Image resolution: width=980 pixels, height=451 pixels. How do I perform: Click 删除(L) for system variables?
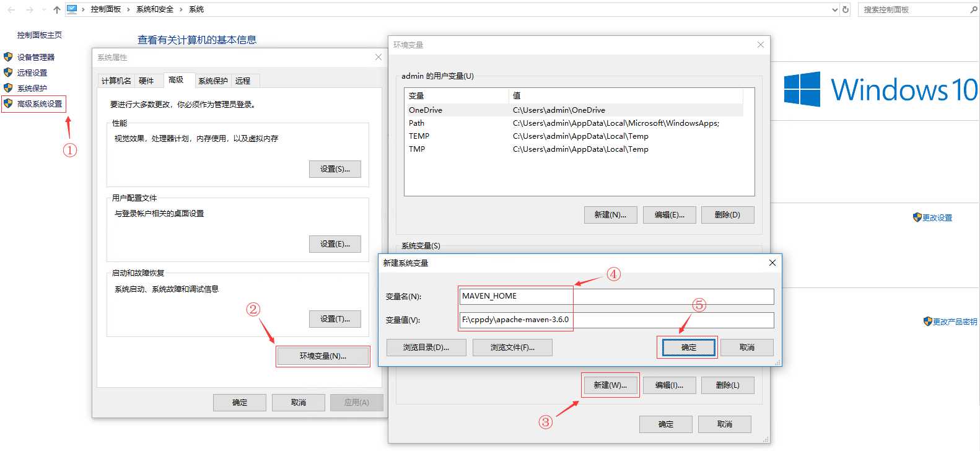(728, 385)
